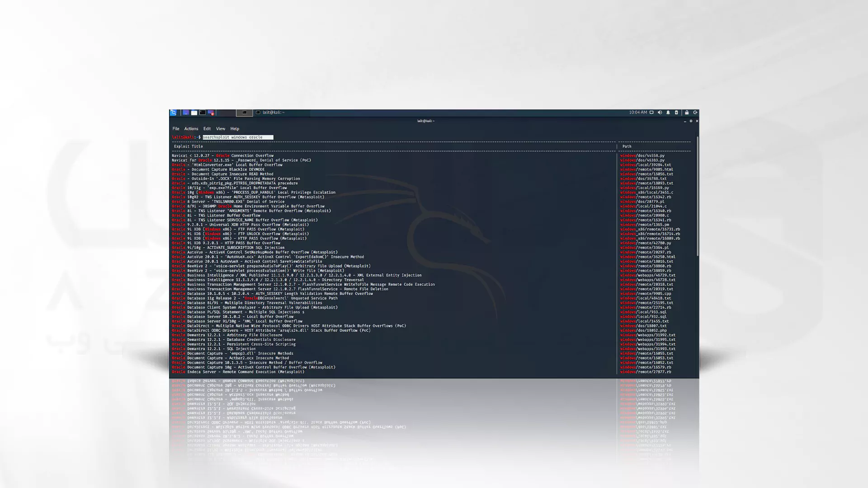Click 'Database 11g Release 2 Unquoted Service Path' line
Image resolution: width=868 pixels, height=488 pixels.
coord(255,298)
